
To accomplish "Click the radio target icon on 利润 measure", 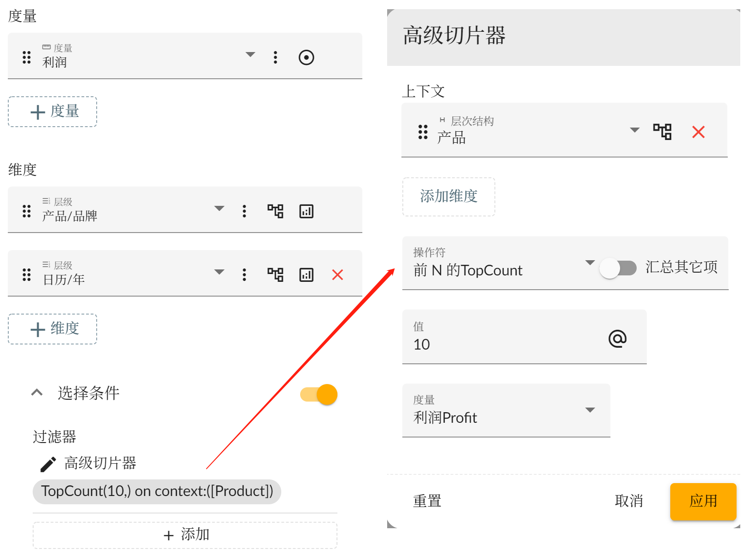I will [306, 58].
